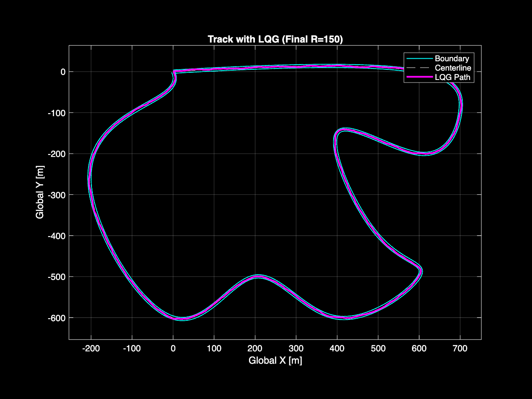The height and width of the screenshot is (399, 532).
Task: Click the X-axis tick label '-100'
Action: (132, 349)
